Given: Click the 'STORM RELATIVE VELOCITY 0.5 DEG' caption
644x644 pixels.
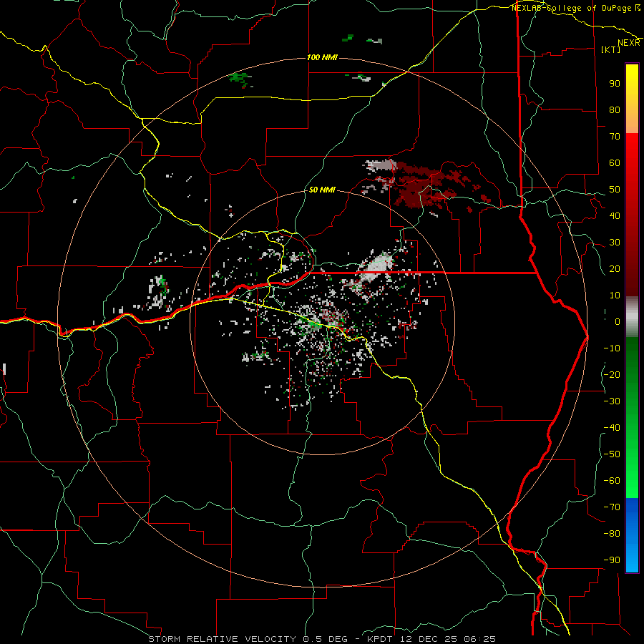Looking at the screenshot, I should click(248, 639).
